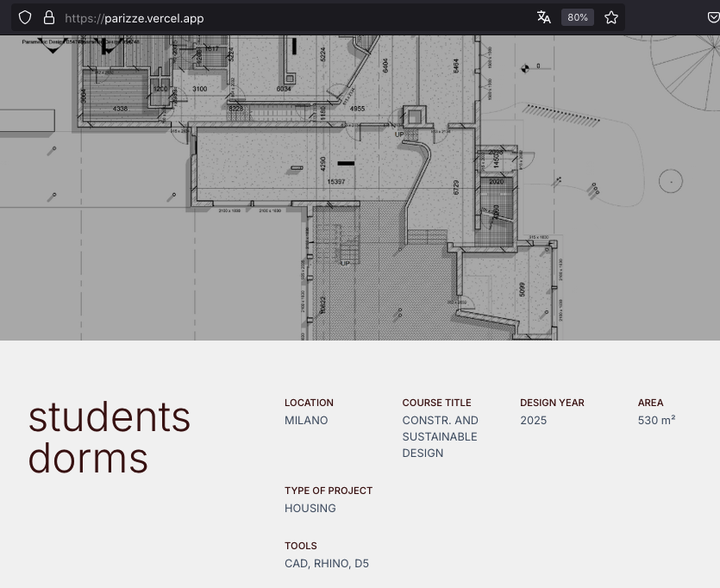The image size is (720, 588).
Task: Open the page translation icon
Action: coord(544,16)
